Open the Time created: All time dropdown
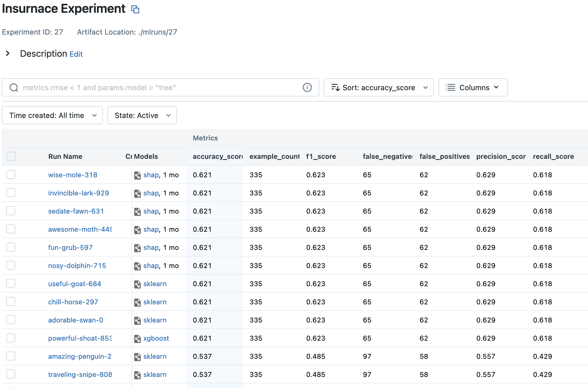The width and height of the screenshot is (588, 388). pos(52,115)
